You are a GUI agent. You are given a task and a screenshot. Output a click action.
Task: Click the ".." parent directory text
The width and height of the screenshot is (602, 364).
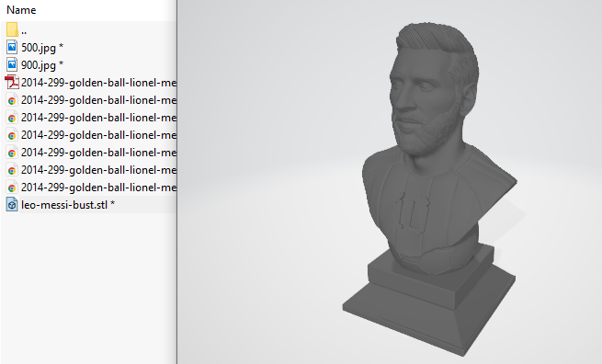(x=24, y=33)
